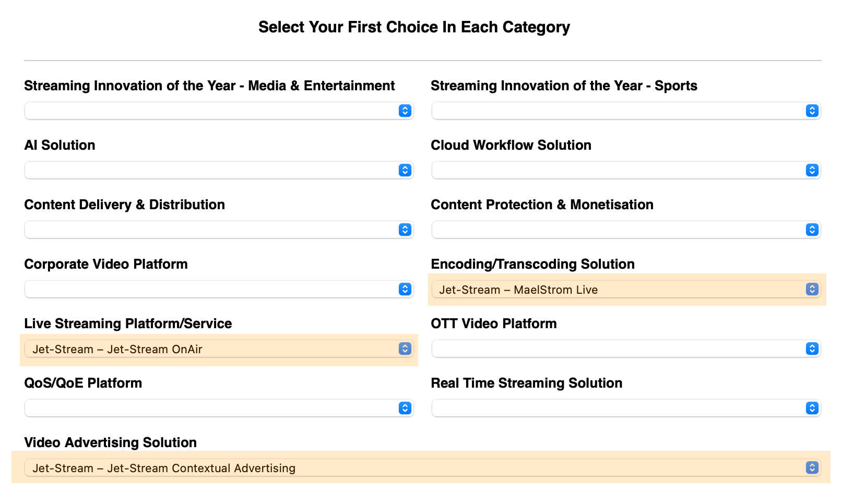Open the Content Delivery & Distribution dropdown
The image size is (853, 504).
(219, 230)
